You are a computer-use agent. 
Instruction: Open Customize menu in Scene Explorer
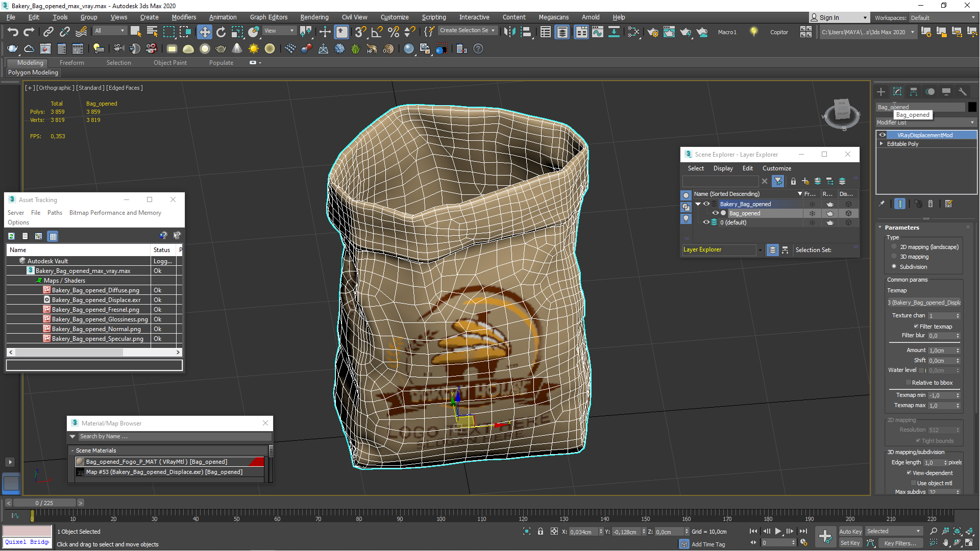coord(776,168)
